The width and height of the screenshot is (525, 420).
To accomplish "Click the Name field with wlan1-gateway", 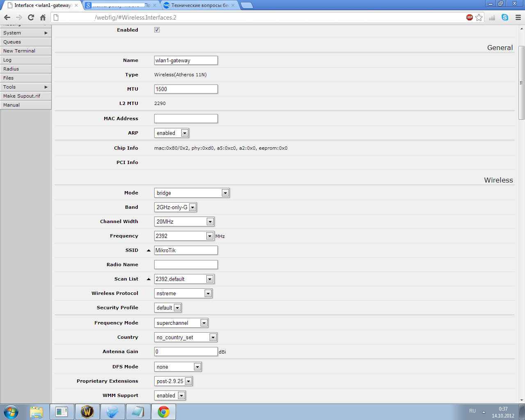I will pyautogui.click(x=186, y=60).
